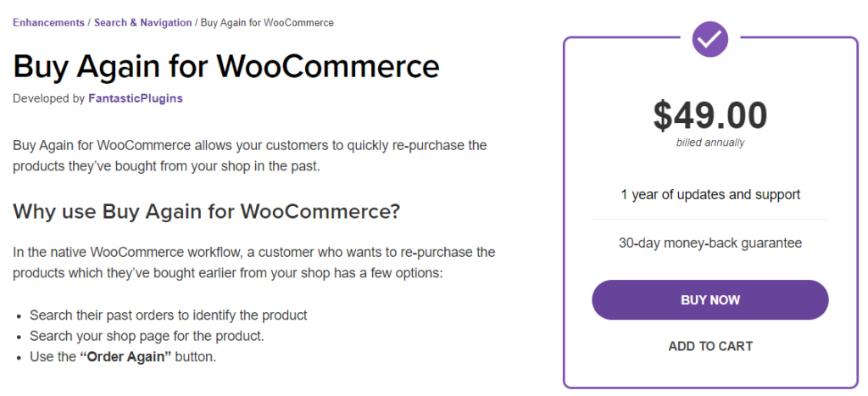Click the BUY NOW button
Screen dimensions: 868x396
tap(710, 299)
